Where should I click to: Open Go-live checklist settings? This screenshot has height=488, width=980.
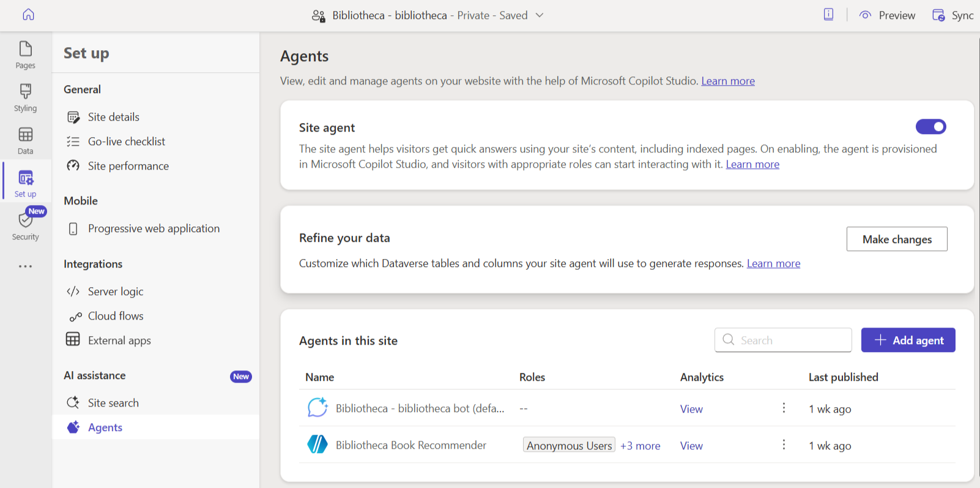click(x=126, y=141)
